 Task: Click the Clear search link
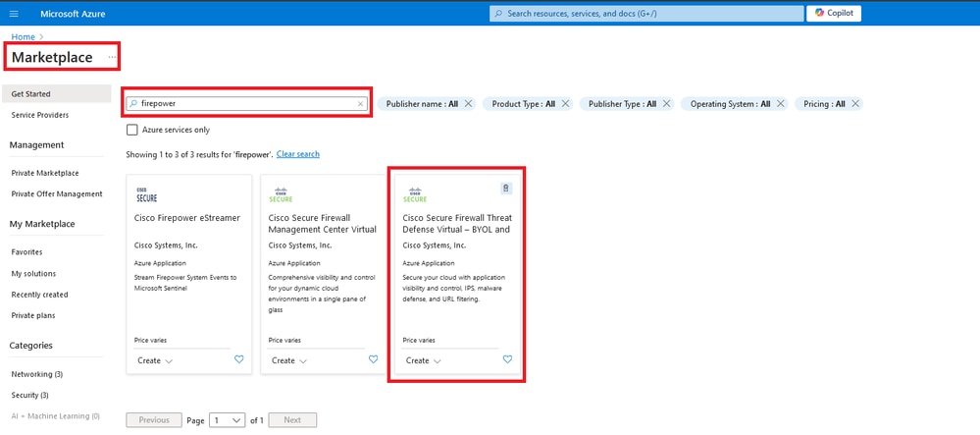298,154
